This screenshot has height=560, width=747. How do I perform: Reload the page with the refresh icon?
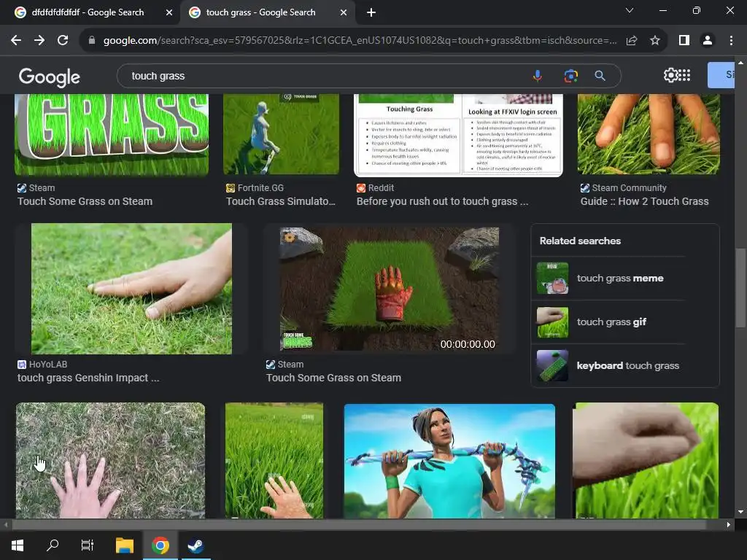pyautogui.click(x=63, y=41)
